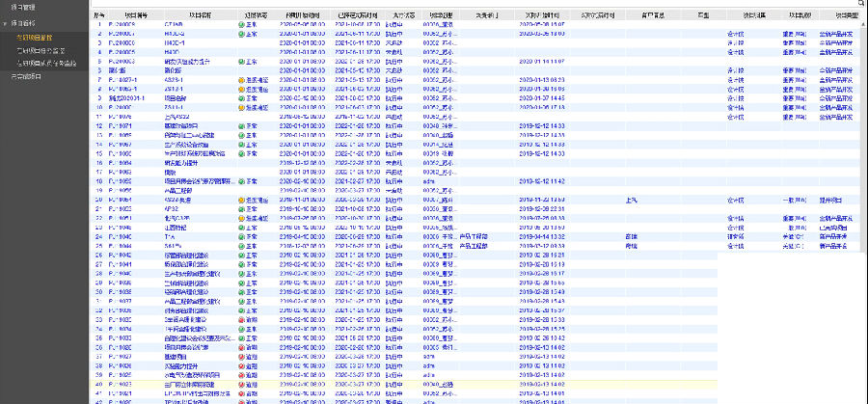Click the green status icon in row 12

[241, 124]
